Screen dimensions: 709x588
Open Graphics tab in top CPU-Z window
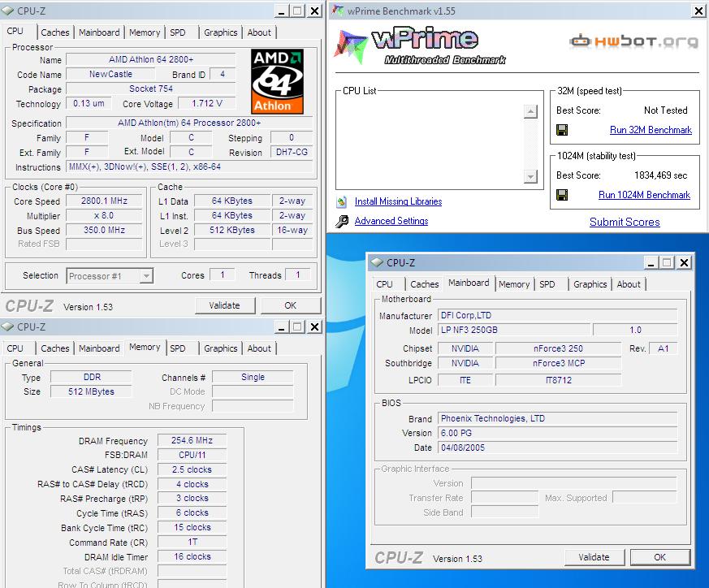221,32
